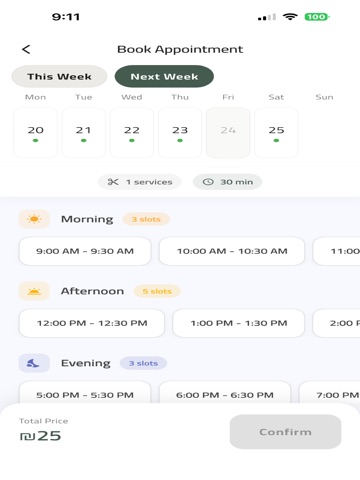Choose the 6:00 PM - 6:30 PM slot
Image resolution: width=360 pixels, height=480 pixels.
tap(225, 393)
